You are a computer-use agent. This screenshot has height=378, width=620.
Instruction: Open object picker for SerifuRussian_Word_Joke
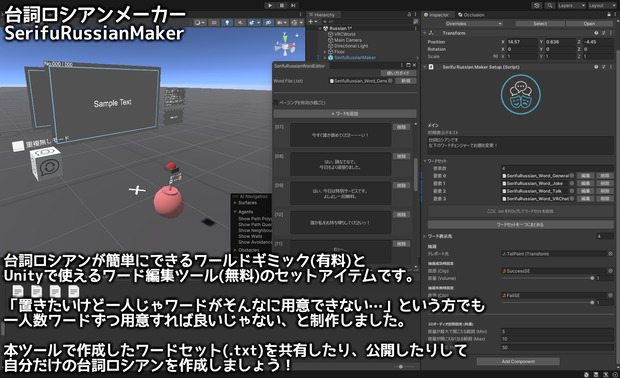572,183
